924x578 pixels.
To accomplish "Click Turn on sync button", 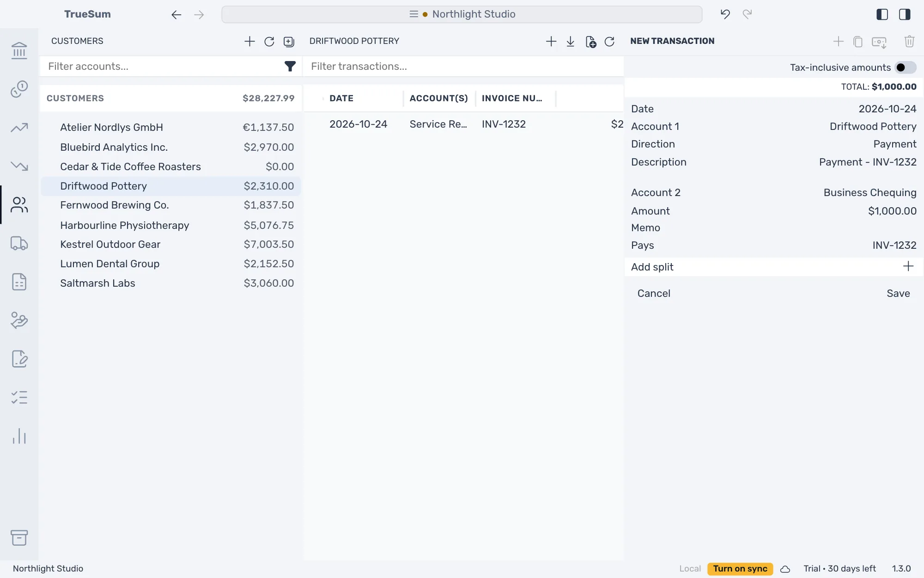I will coord(740,569).
